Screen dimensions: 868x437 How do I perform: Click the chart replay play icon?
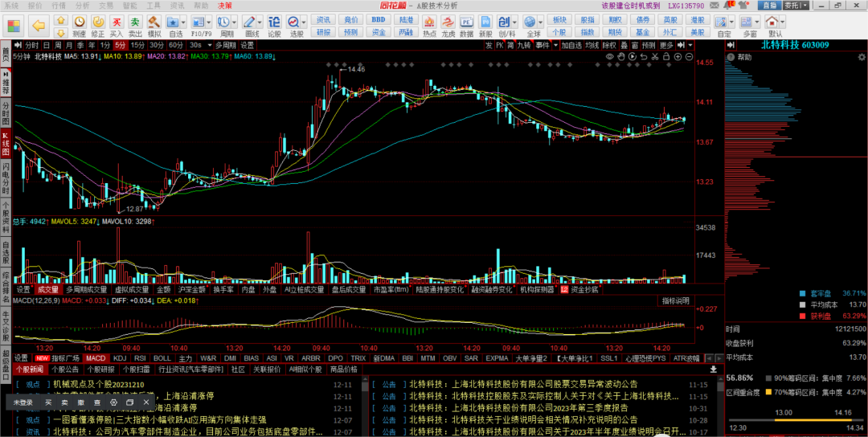tap(633, 56)
